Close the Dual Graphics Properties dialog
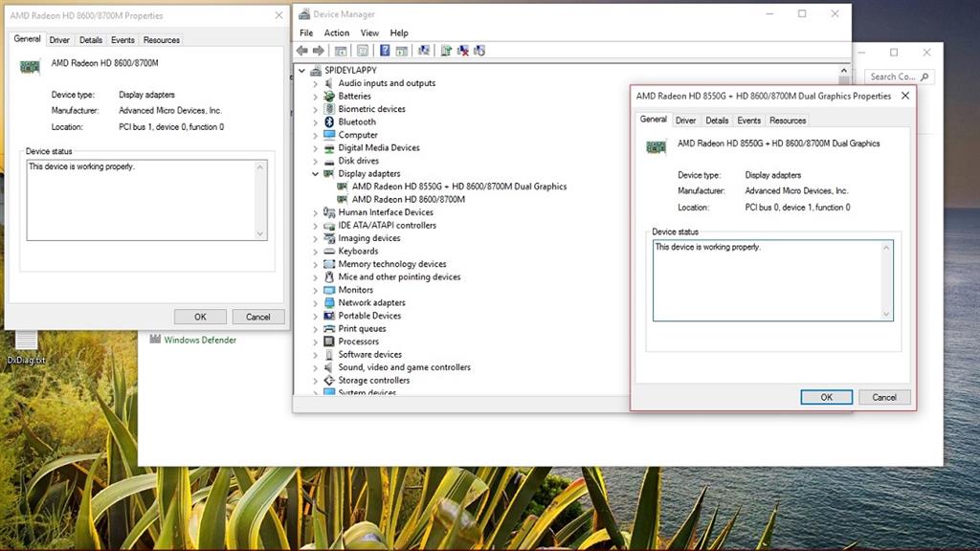 click(x=905, y=96)
